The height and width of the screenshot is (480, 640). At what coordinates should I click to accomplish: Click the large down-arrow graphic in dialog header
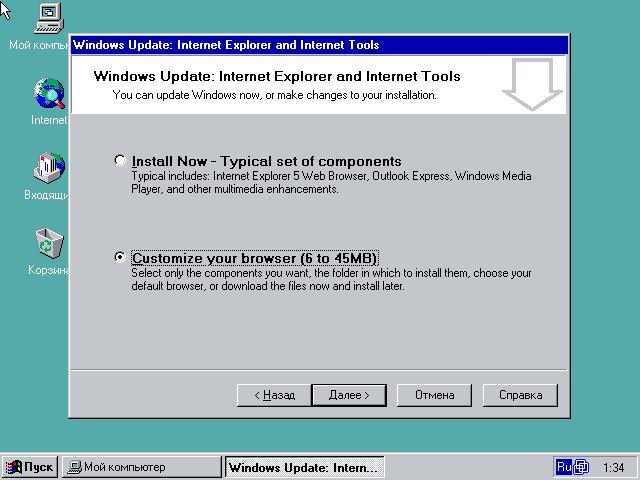tap(532, 85)
